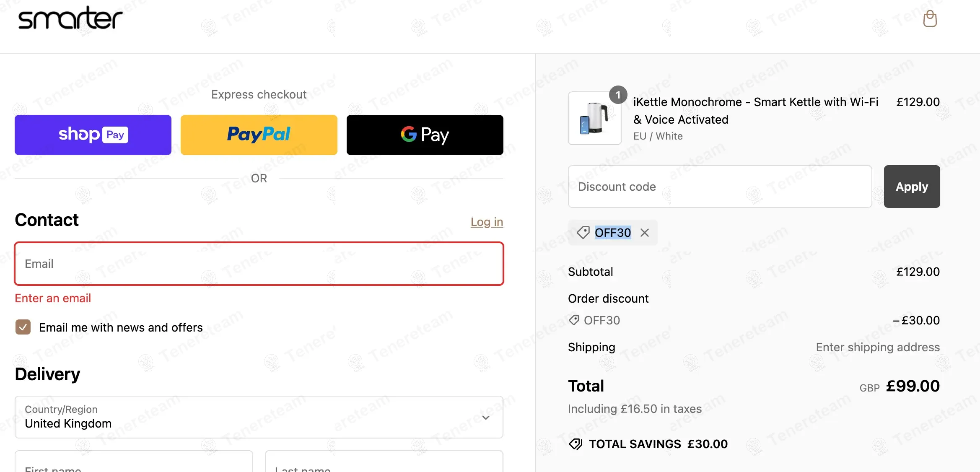This screenshot has width=980, height=472.
Task: Click into the Discount code field
Action: click(x=720, y=187)
